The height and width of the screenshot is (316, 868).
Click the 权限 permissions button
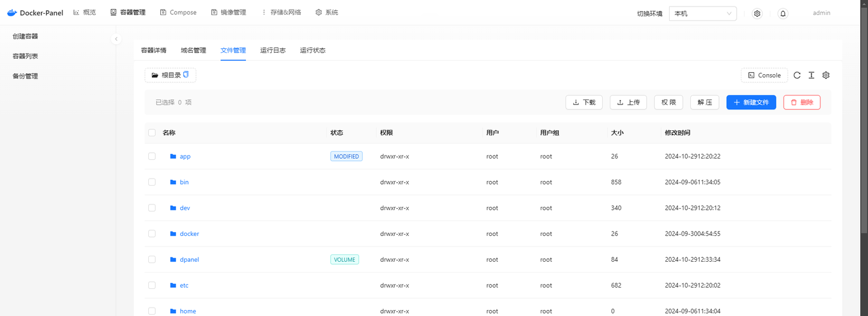pyautogui.click(x=668, y=103)
